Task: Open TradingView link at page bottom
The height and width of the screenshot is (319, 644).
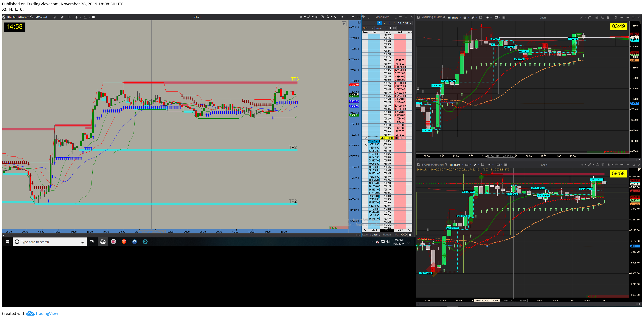Action: click(x=42, y=313)
